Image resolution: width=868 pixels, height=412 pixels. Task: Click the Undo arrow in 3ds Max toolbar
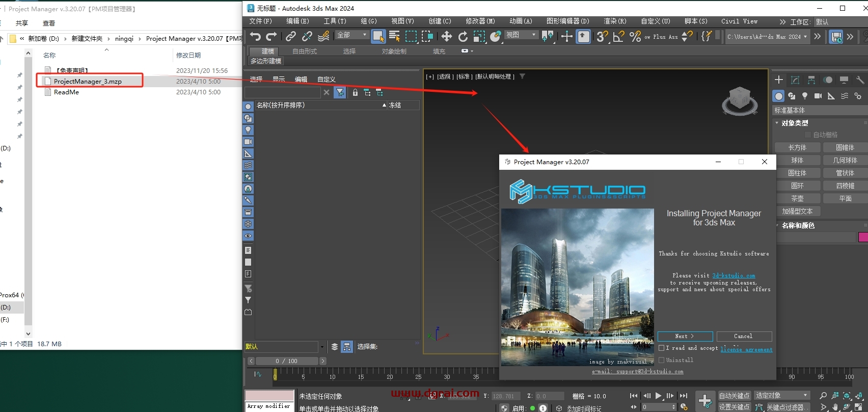255,36
